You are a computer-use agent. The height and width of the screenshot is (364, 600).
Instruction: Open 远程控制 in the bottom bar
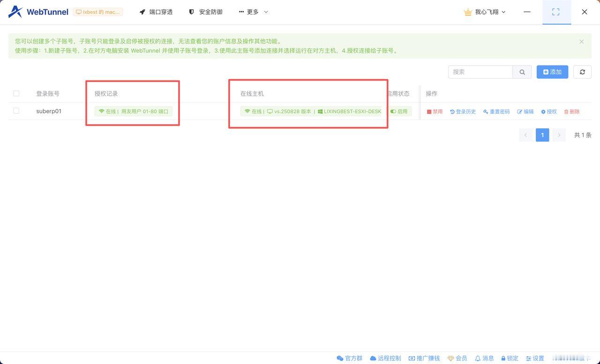[385, 358]
